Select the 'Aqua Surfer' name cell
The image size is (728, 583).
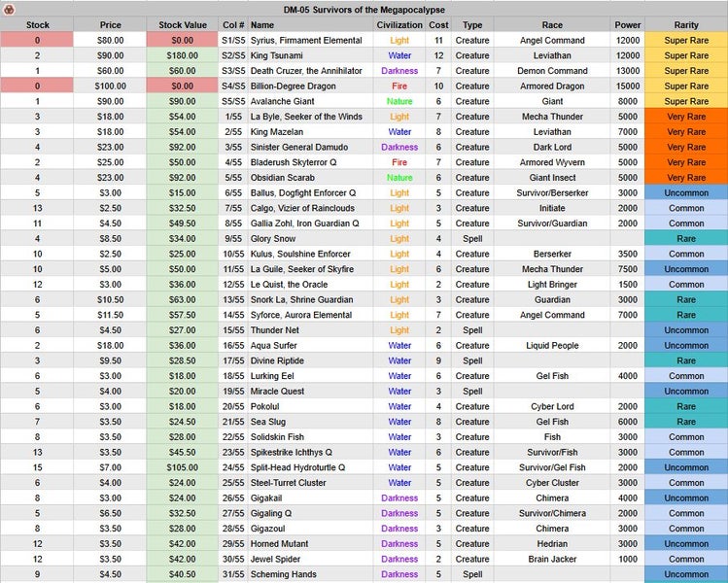(x=311, y=346)
